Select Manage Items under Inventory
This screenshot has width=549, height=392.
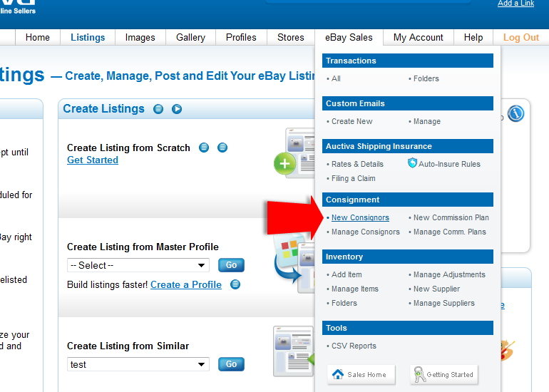(x=354, y=289)
